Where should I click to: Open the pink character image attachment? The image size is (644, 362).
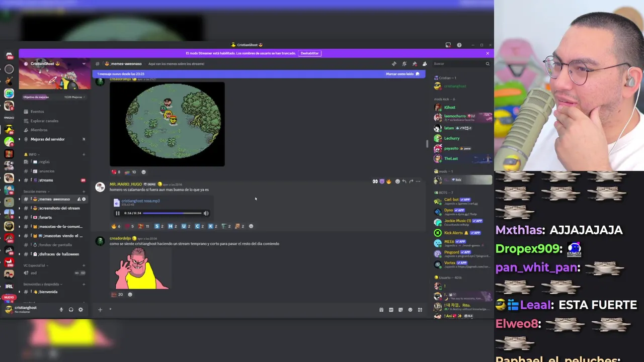(x=140, y=268)
